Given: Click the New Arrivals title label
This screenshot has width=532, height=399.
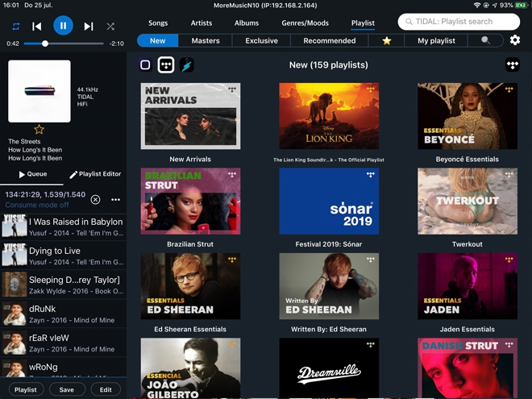Looking at the screenshot, I should (190, 159).
